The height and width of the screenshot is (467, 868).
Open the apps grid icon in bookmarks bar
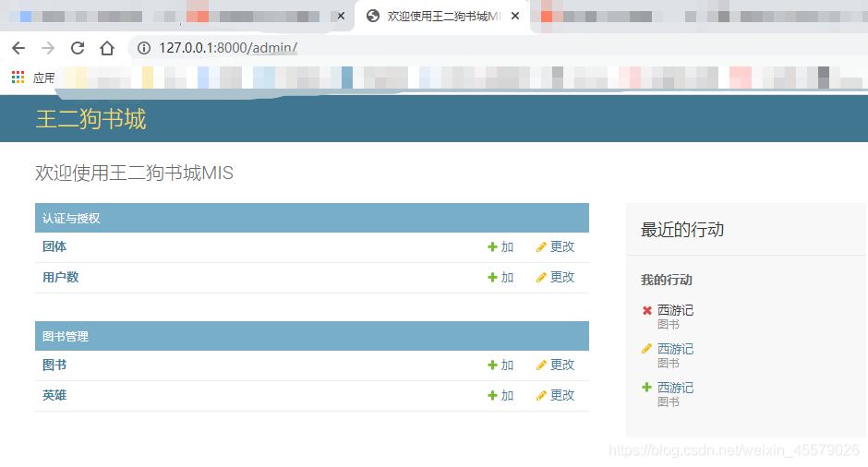coord(18,78)
